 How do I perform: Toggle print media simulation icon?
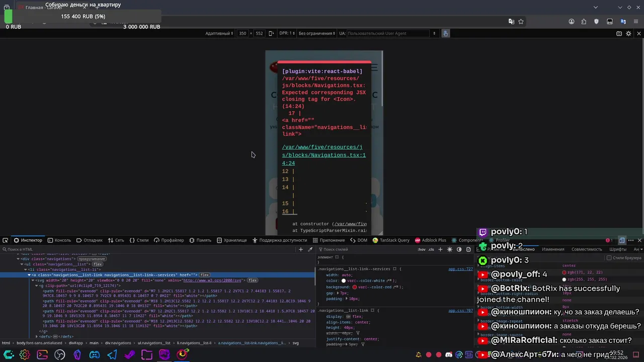(468, 249)
